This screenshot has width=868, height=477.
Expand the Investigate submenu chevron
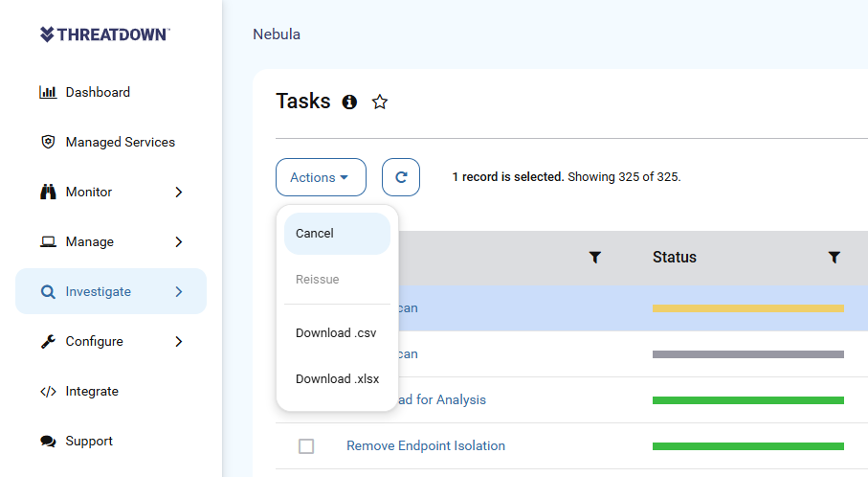pyautogui.click(x=179, y=291)
